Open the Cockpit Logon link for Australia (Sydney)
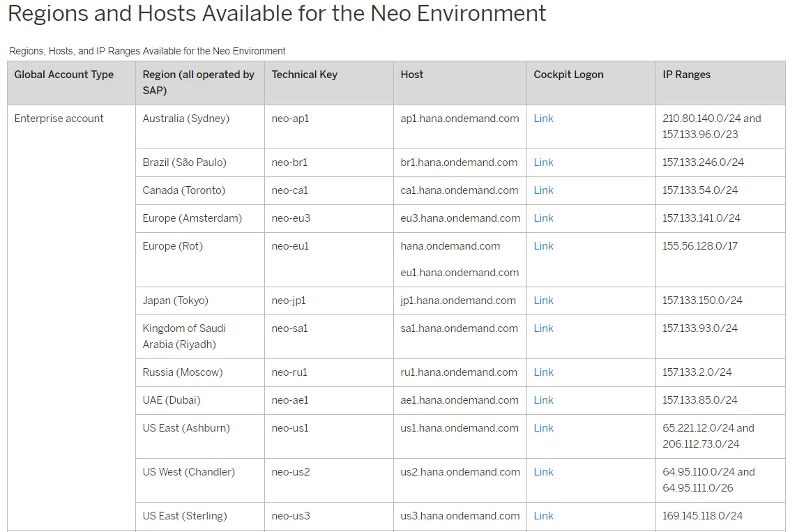This screenshot has width=797, height=532. 543,119
